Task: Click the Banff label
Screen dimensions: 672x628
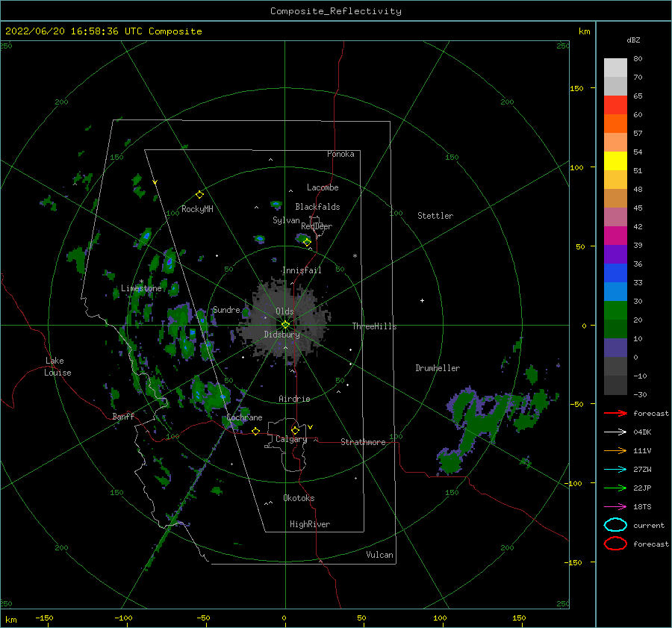Action: (123, 416)
